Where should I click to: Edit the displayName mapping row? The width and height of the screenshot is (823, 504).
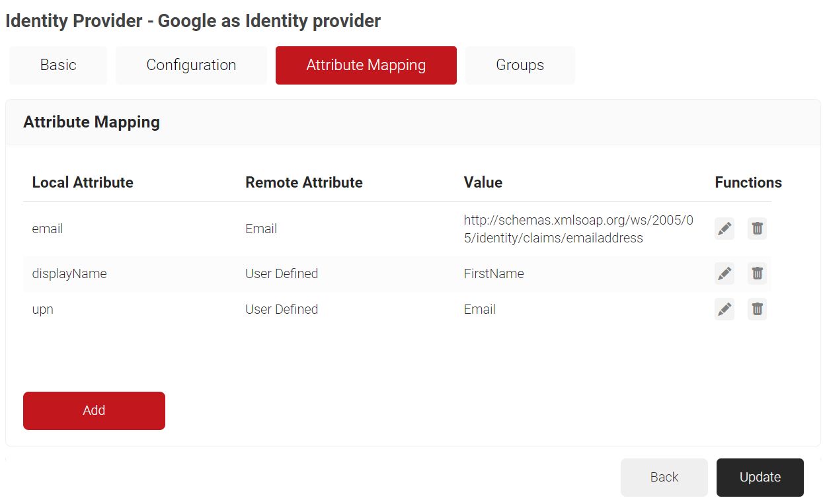coord(725,273)
